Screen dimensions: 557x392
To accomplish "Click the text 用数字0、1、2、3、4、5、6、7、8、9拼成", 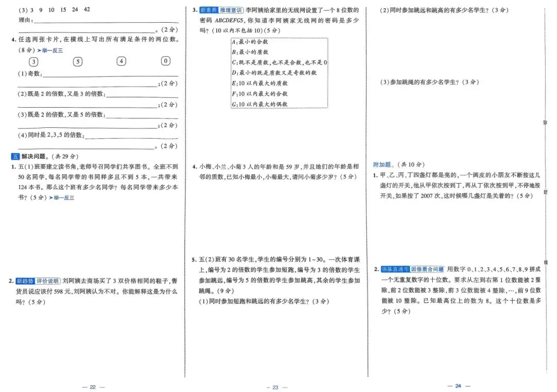I will (494, 269).
